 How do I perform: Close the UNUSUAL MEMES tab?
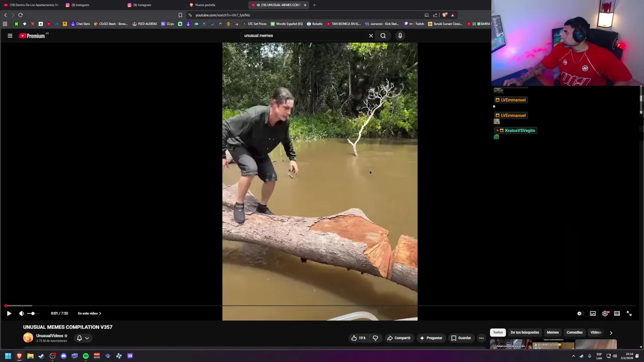(305, 5)
